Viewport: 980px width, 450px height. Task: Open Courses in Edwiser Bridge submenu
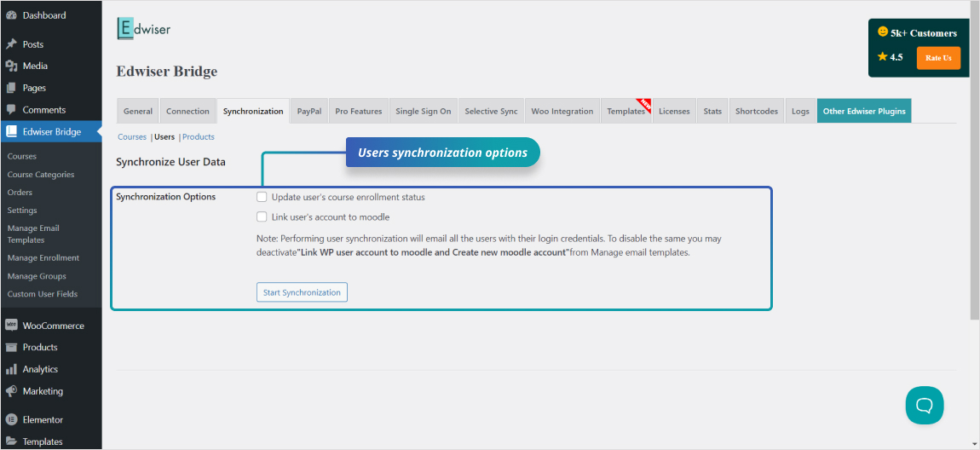(22, 156)
